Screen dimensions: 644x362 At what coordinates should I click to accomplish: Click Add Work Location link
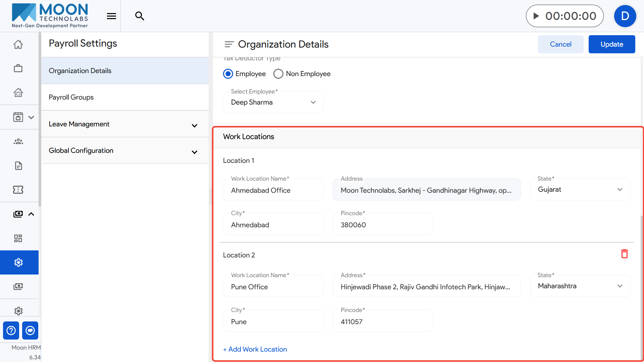coord(255,349)
